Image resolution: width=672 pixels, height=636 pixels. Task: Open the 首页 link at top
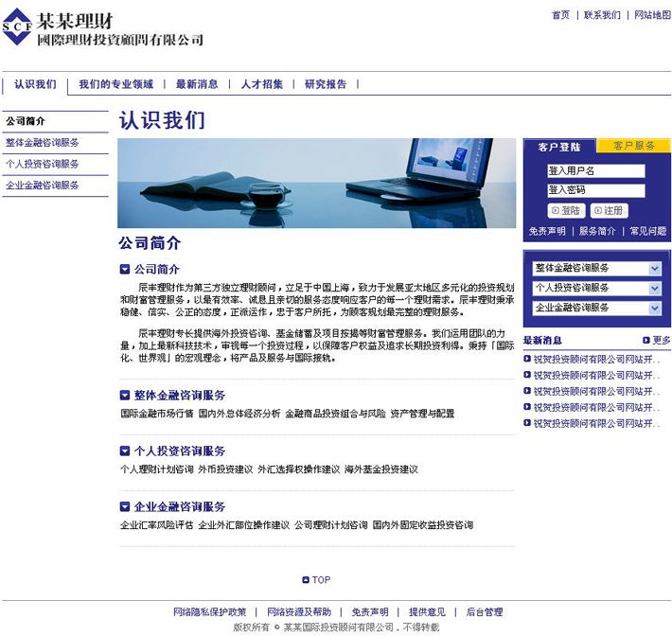pyautogui.click(x=561, y=15)
